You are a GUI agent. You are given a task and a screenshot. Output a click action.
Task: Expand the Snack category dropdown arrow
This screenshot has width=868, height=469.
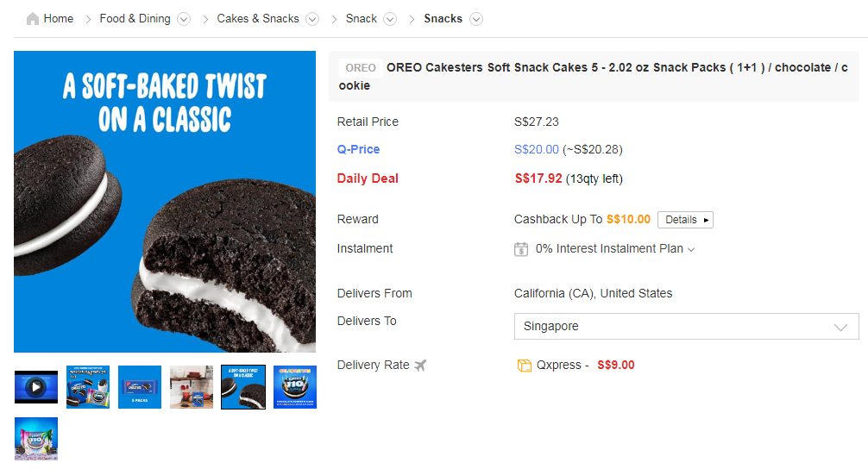390,19
